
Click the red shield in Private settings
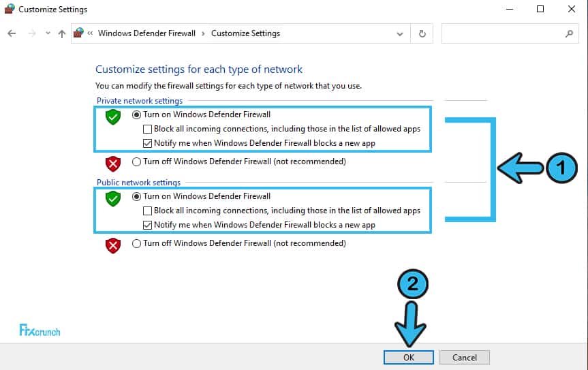coord(113,164)
